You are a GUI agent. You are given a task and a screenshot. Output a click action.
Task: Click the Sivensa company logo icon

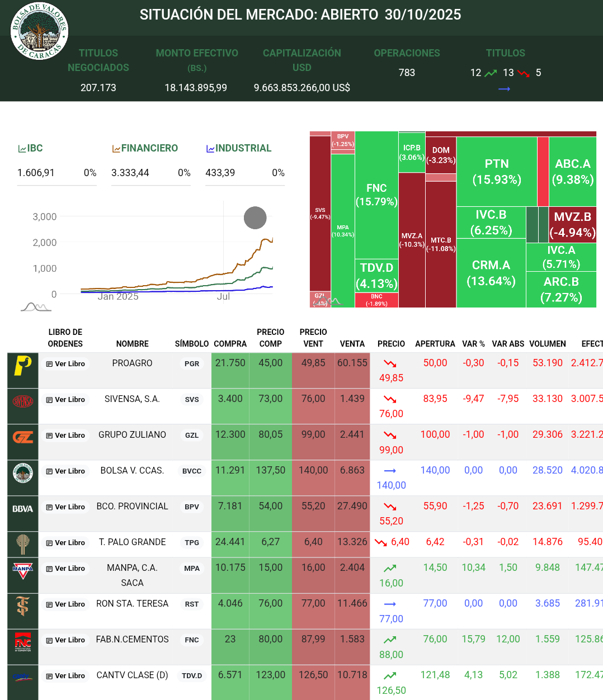[x=23, y=401]
